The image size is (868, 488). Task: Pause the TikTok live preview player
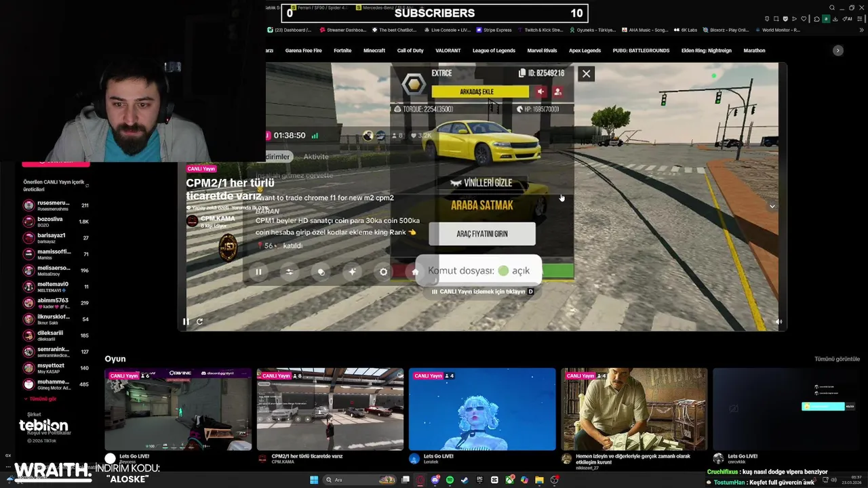point(186,321)
